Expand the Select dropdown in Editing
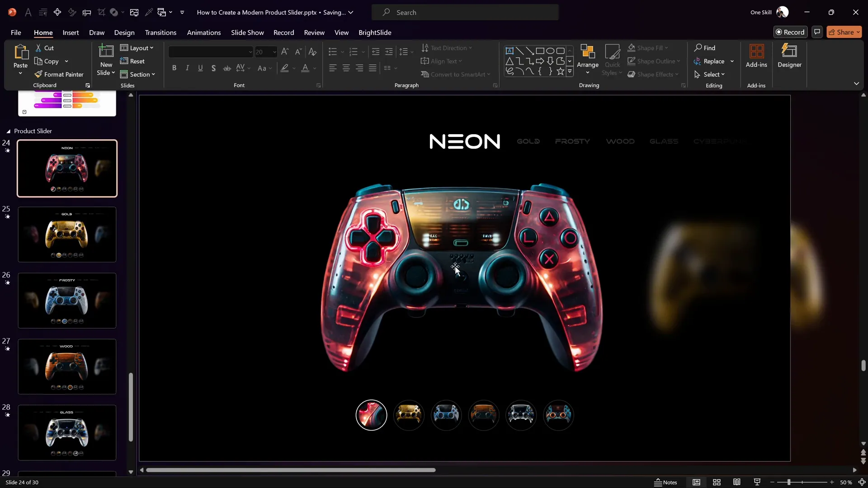The width and height of the screenshot is (868, 488). click(709, 75)
